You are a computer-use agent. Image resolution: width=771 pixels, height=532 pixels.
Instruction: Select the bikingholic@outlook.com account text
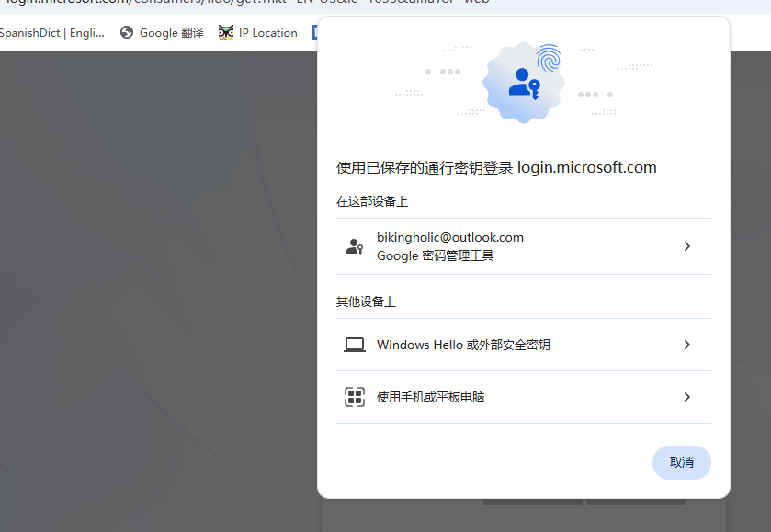click(x=450, y=237)
